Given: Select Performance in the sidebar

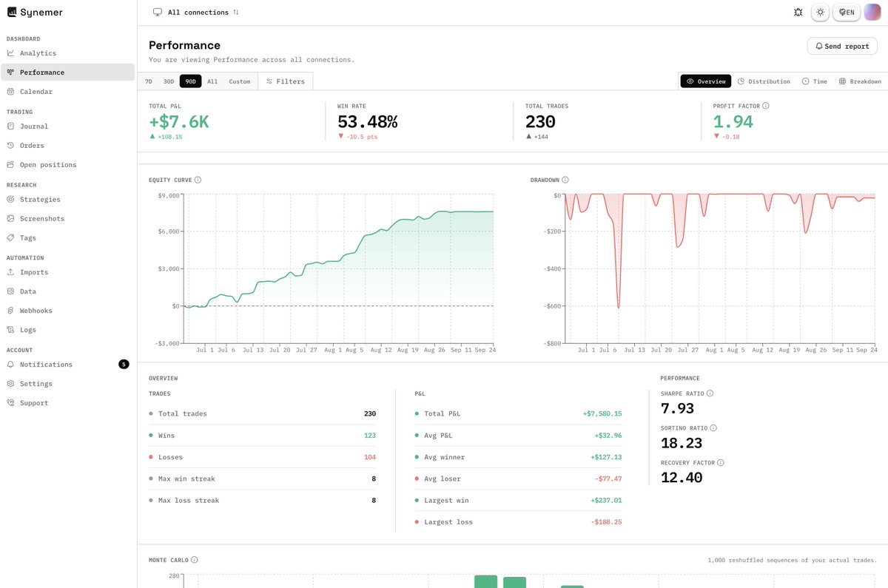Looking at the screenshot, I should pos(67,72).
